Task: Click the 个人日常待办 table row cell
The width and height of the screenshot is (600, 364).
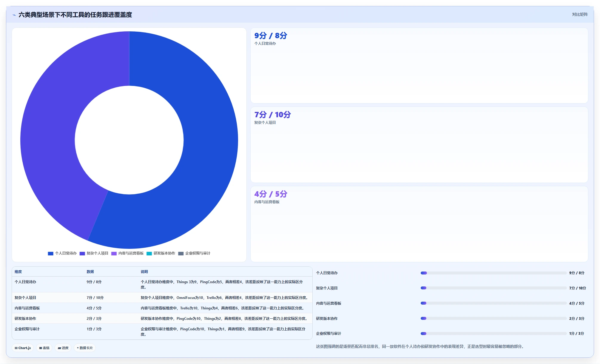Action: pyautogui.click(x=25, y=282)
